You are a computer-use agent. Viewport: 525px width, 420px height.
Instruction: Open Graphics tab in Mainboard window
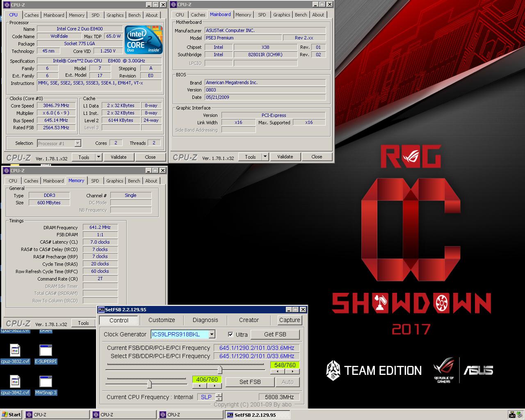[x=281, y=15]
